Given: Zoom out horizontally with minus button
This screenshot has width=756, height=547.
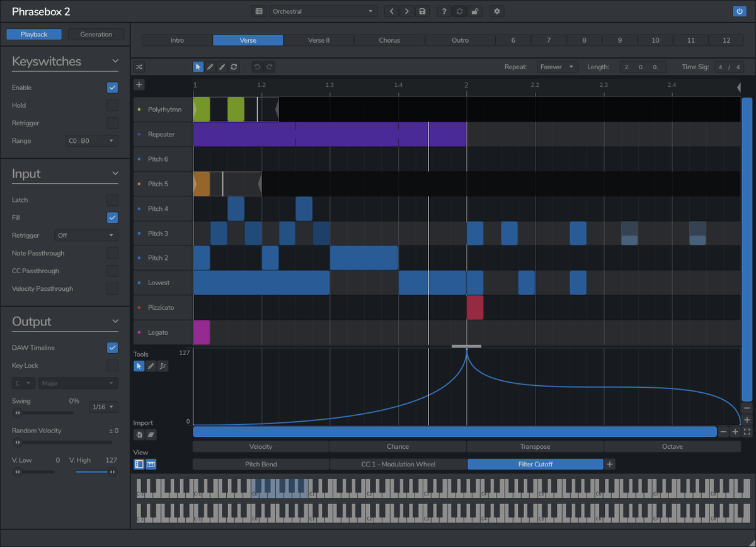Looking at the screenshot, I should [723, 432].
